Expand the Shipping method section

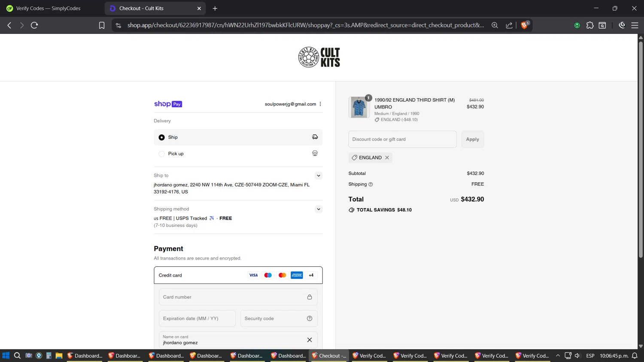319,209
